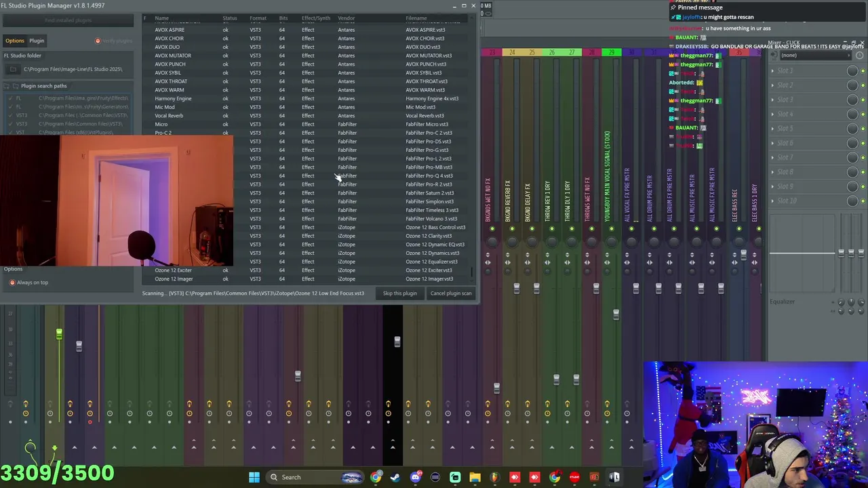Click the Ozone 12 Clarity.vst3 filename
Image resolution: width=868 pixels, height=488 pixels.
coord(429,236)
